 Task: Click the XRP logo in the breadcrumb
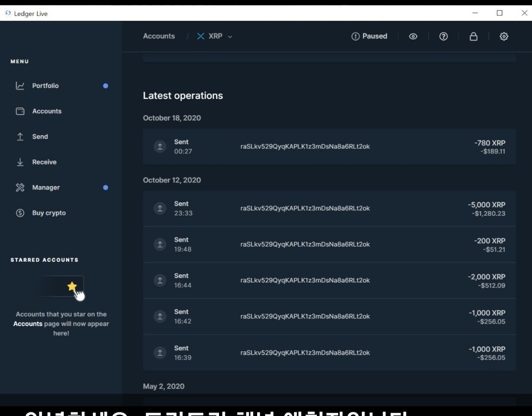click(201, 36)
